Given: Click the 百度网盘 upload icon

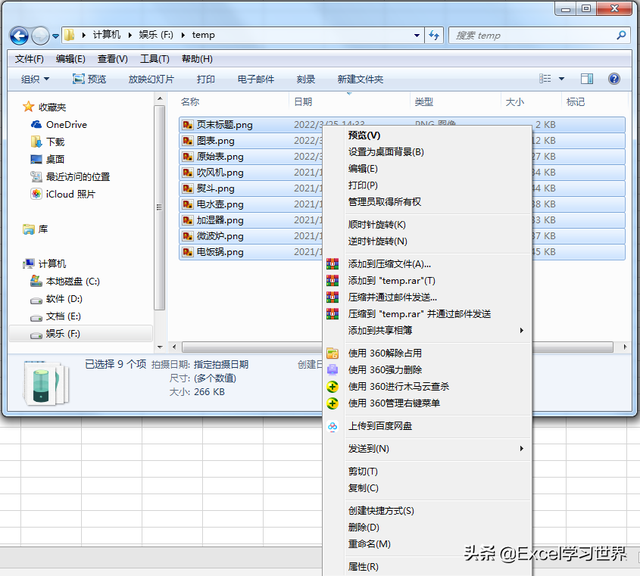Looking at the screenshot, I should [332, 426].
